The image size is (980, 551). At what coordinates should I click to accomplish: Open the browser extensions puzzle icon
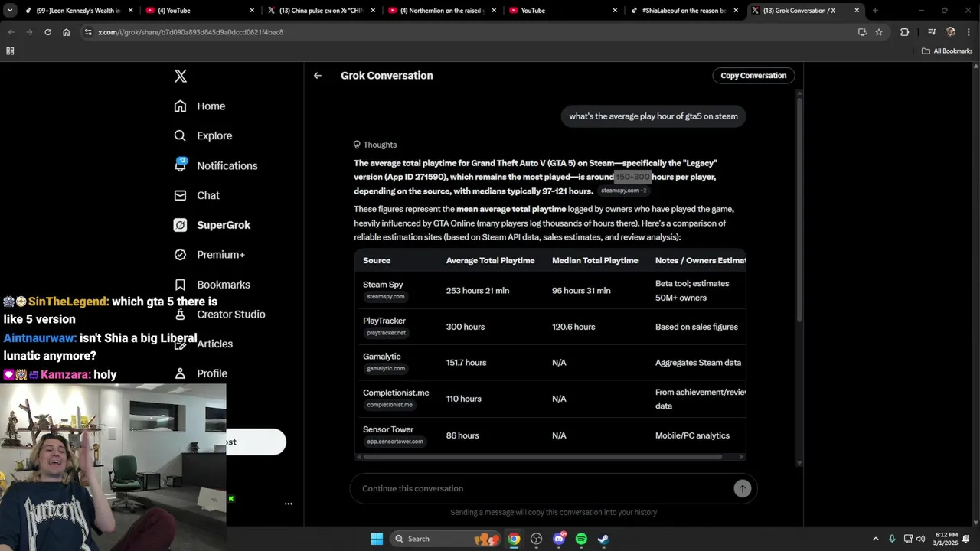tap(904, 32)
